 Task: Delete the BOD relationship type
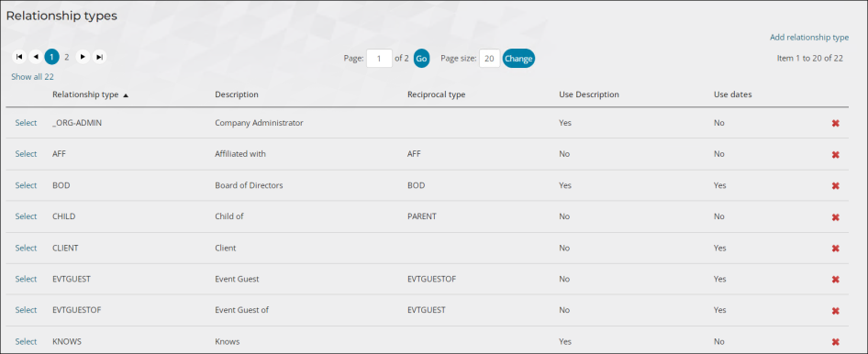tap(835, 186)
